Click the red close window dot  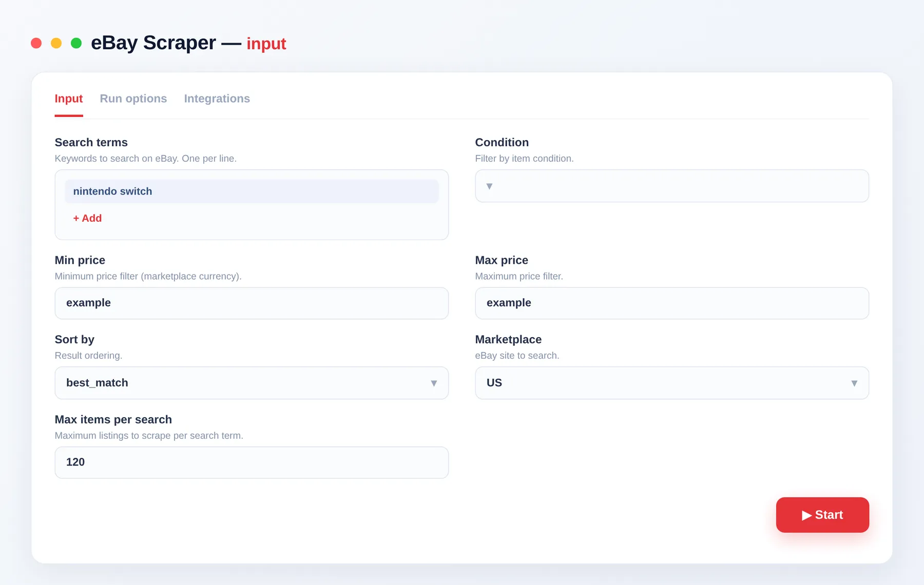tap(36, 43)
